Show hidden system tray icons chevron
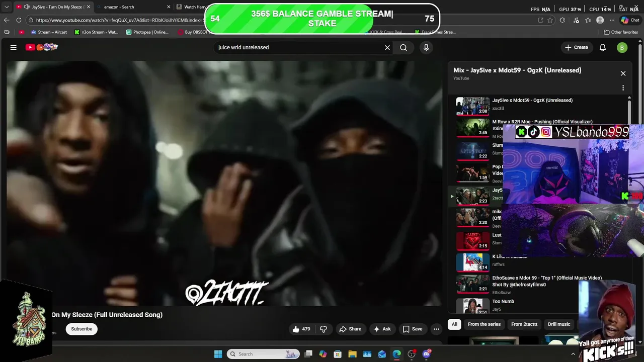Viewport: 644px width, 362px height. tap(573, 354)
